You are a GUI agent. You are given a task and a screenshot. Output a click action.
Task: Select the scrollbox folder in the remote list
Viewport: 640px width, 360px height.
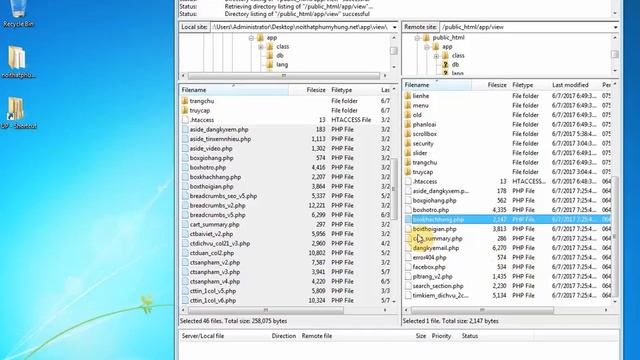(424, 134)
